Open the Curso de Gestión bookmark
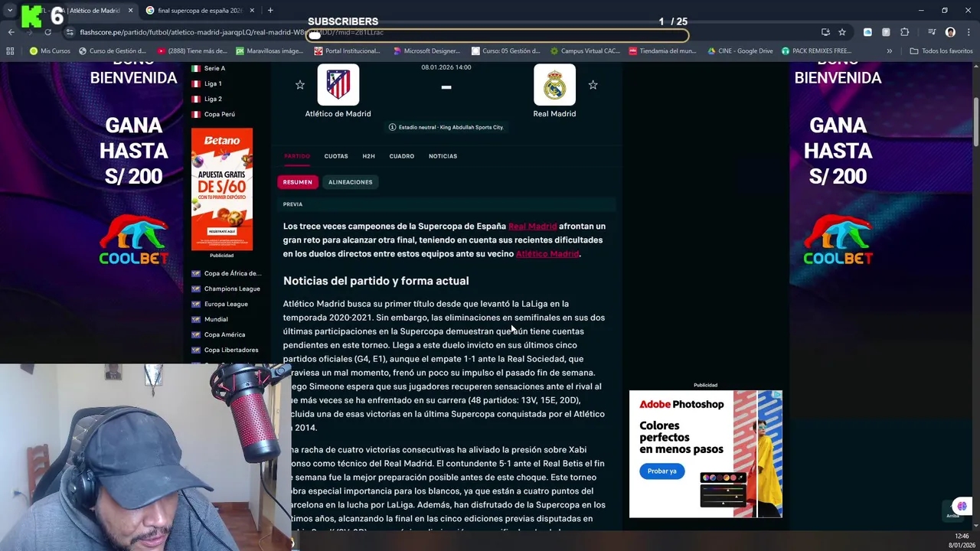Image resolution: width=980 pixels, height=551 pixels. tap(112, 51)
